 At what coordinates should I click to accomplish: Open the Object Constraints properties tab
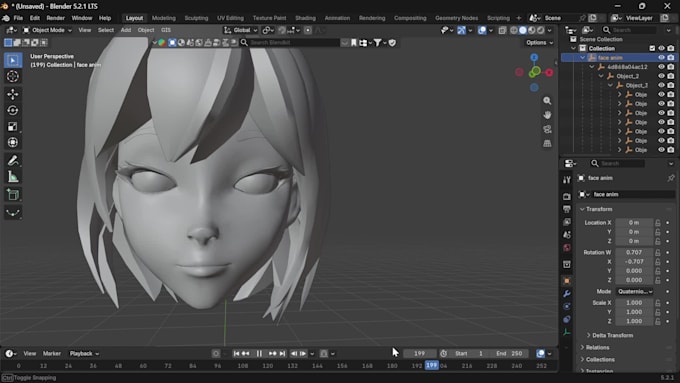tap(567, 319)
